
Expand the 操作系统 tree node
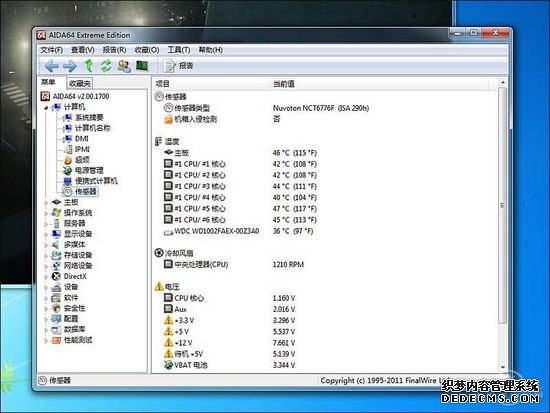tap(46, 213)
